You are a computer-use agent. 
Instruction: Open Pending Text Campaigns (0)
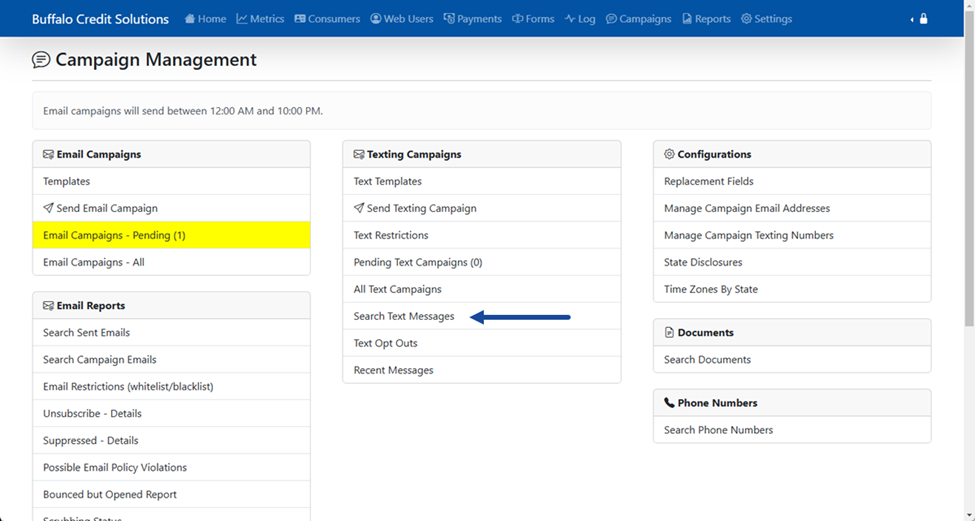482,262
